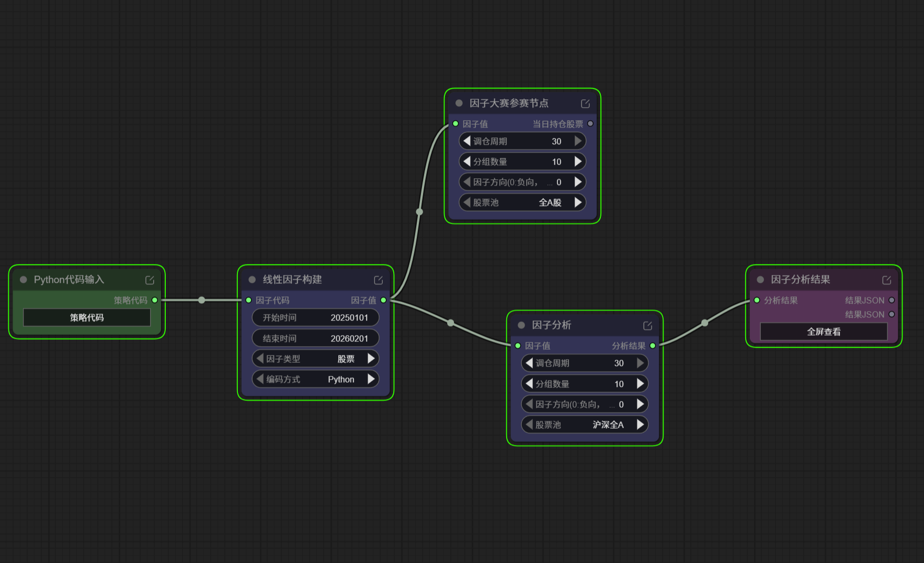Toggle collapse dot on 因子大赛参赛节点 title
Screen dimensions: 924x563
(x=459, y=103)
